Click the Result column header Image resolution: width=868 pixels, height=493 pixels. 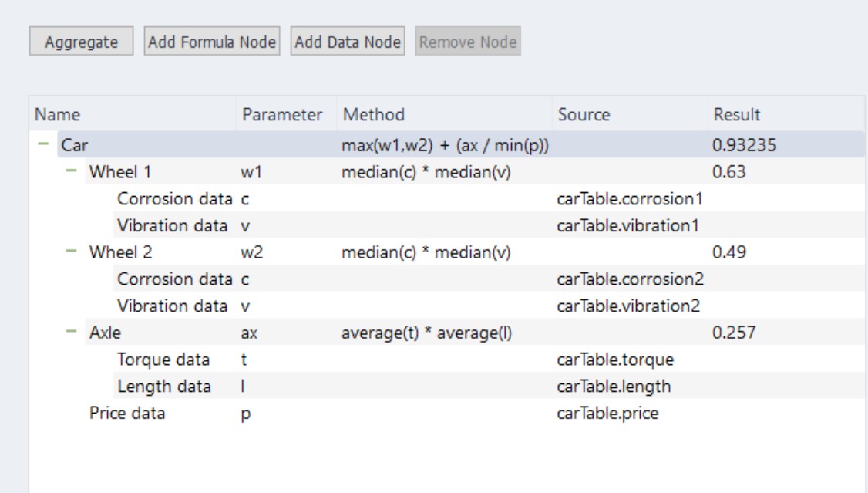(x=736, y=115)
